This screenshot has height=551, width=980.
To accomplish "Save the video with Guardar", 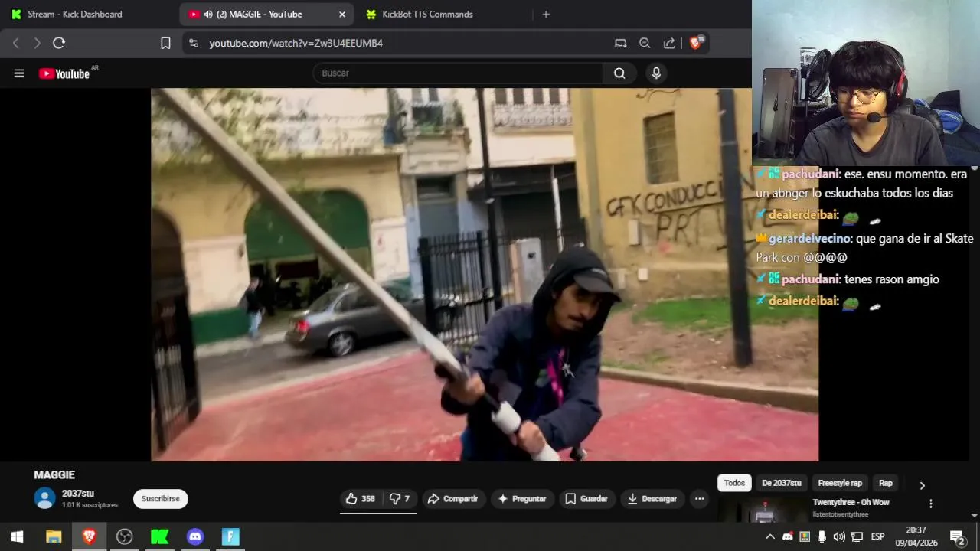I will pyautogui.click(x=586, y=499).
